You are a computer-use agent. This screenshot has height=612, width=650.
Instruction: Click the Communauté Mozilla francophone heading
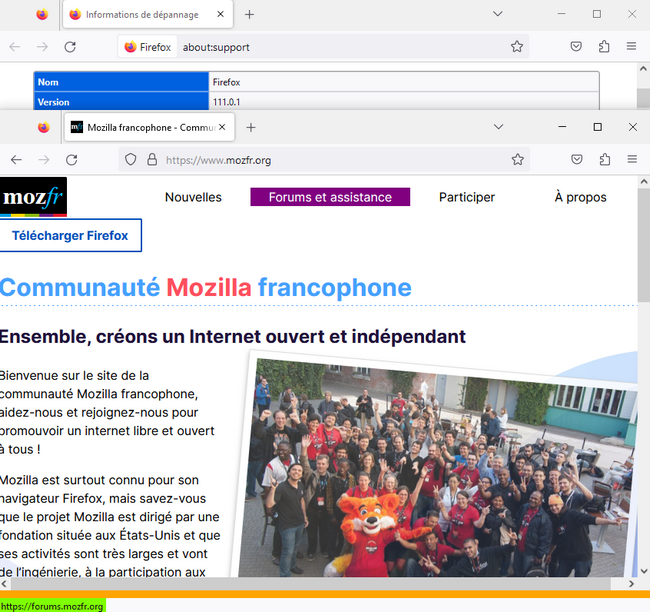tap(206, 287)
